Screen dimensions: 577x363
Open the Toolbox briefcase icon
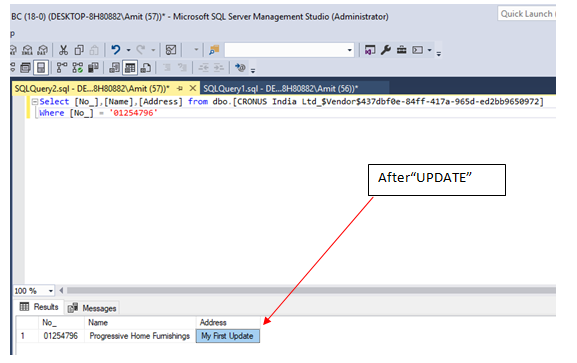(x=401, y=50)
